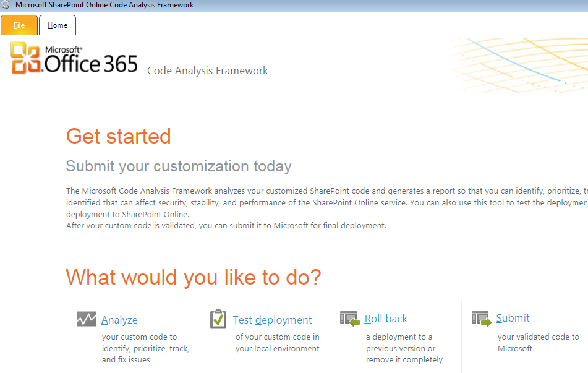
Task: Click the Submit link
Action: [x=513, y=318]
